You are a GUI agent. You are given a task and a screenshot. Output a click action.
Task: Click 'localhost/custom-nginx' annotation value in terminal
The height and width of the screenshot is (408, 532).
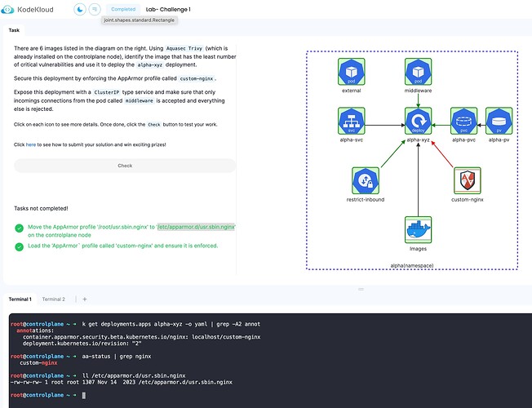(x=226, y=337)
